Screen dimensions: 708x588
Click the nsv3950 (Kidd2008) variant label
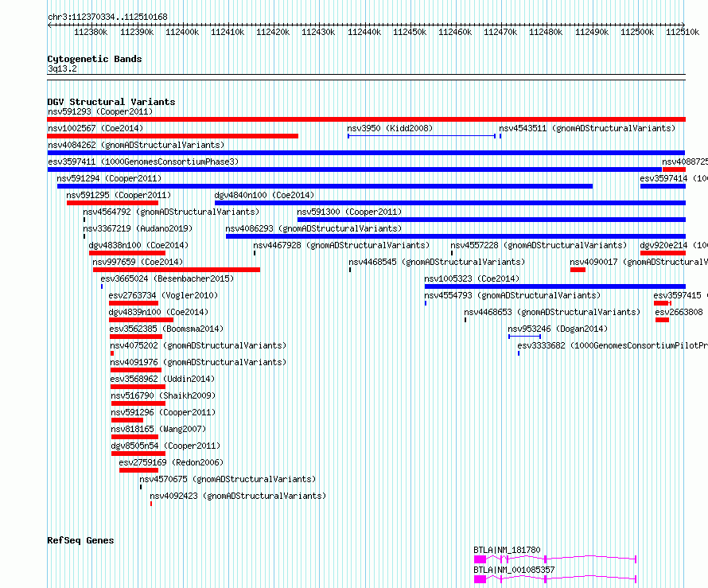(390, 128)
